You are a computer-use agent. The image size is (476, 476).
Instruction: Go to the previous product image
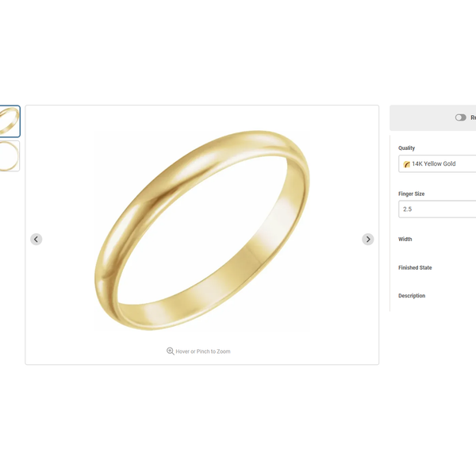[36, 240]
